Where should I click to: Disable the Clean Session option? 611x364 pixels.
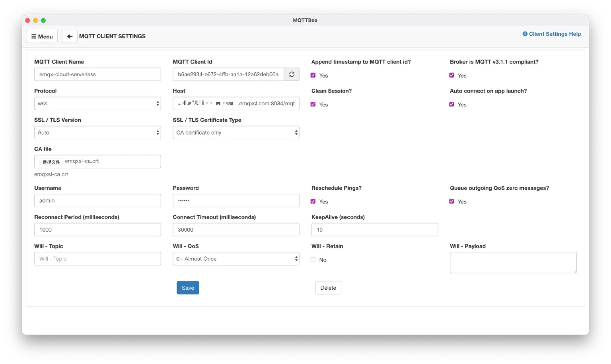click(313, 104)
